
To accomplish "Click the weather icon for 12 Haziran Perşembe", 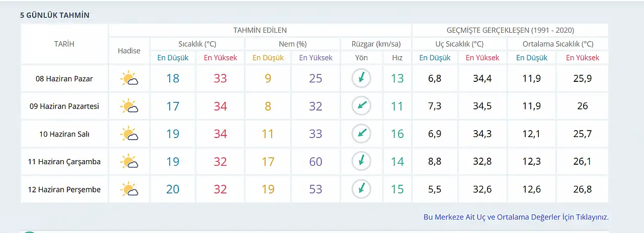I will (129, 189).
